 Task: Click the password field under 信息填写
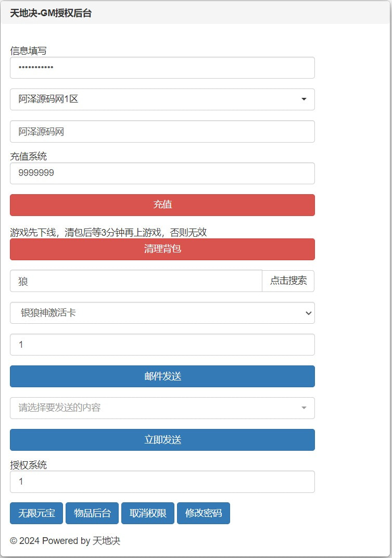(162, 68)
